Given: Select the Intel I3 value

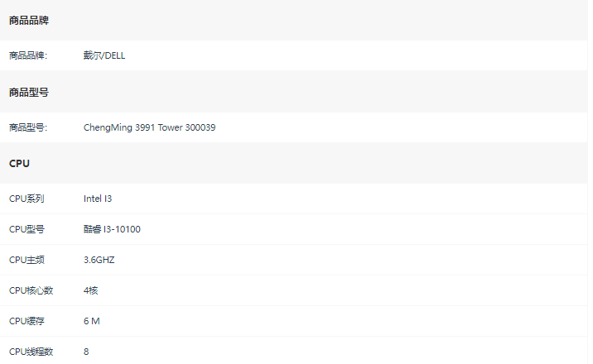Looking at the screenshot, I should click(x=98, y=199).
